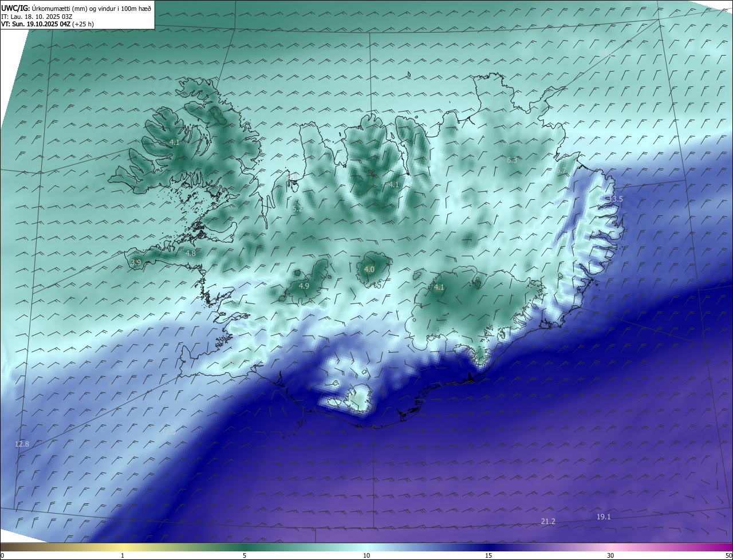Click the 5 tick on the color scale

click(245, 555)
